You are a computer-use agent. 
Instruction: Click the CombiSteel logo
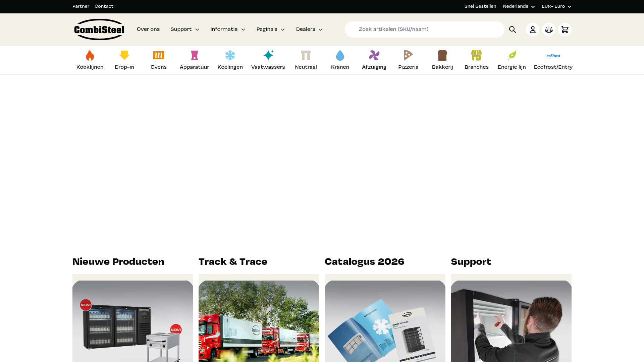(x=99, y=29)
